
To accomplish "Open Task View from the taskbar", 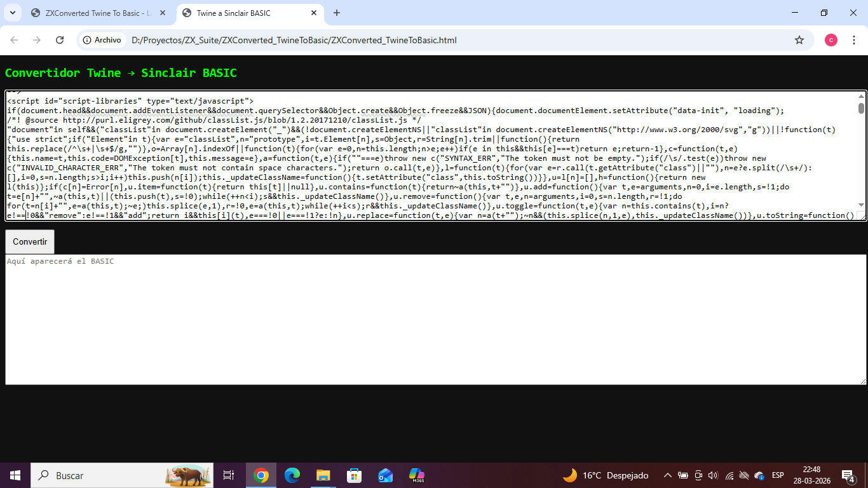I will [x=229, y=475].
